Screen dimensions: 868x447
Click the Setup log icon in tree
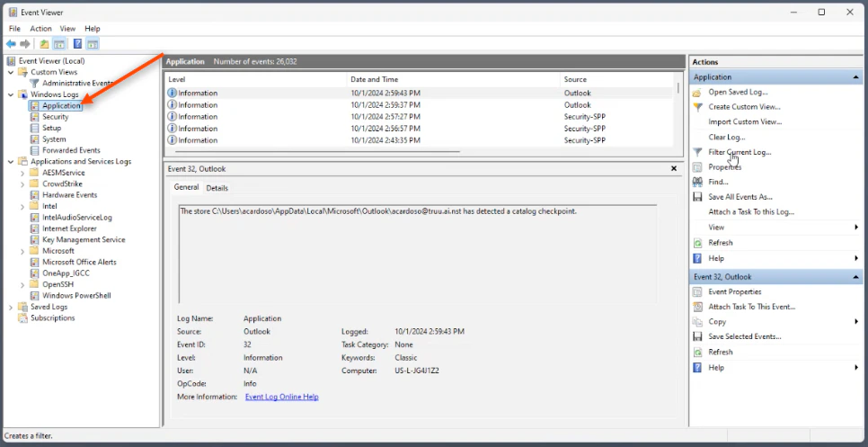(35, 128)
